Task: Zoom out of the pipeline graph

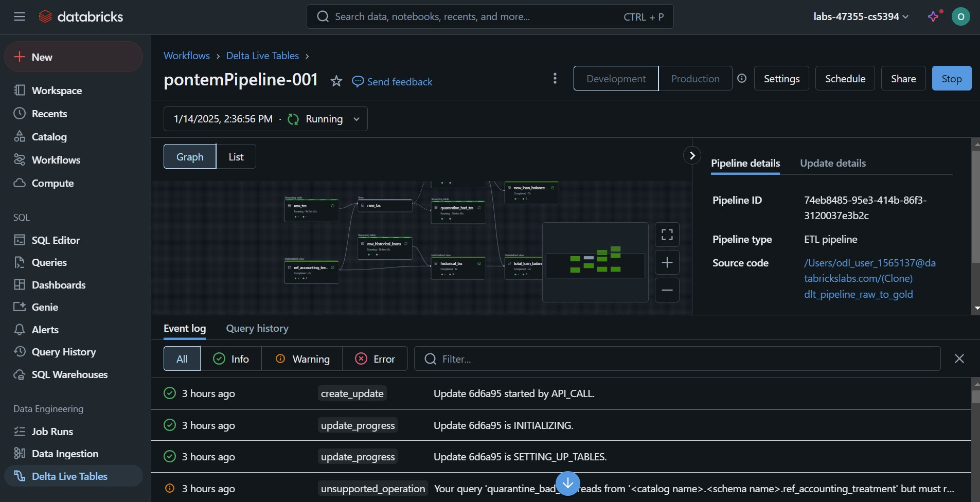Action: (x=667, y=290)
